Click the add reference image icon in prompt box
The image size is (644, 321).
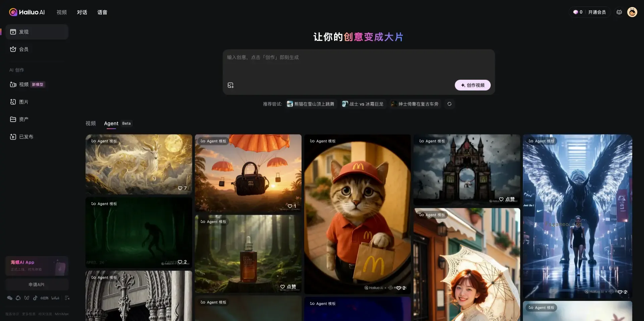coord(230,85)
